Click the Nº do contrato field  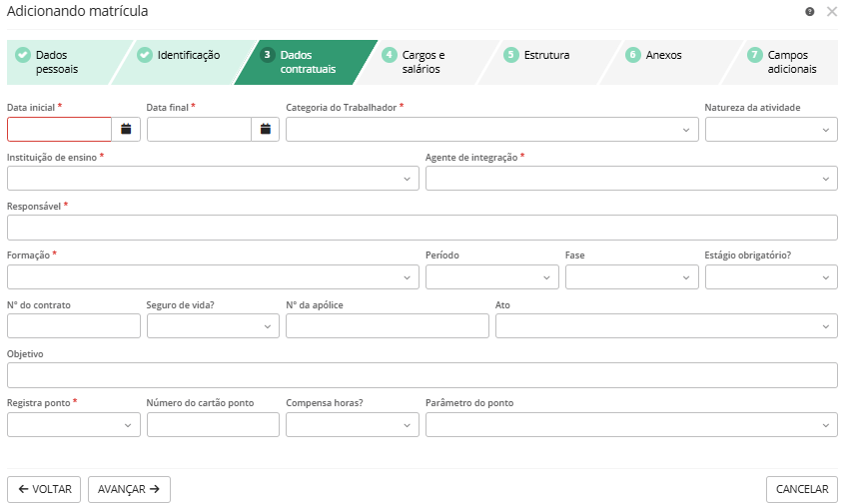[x=74, y=326]
